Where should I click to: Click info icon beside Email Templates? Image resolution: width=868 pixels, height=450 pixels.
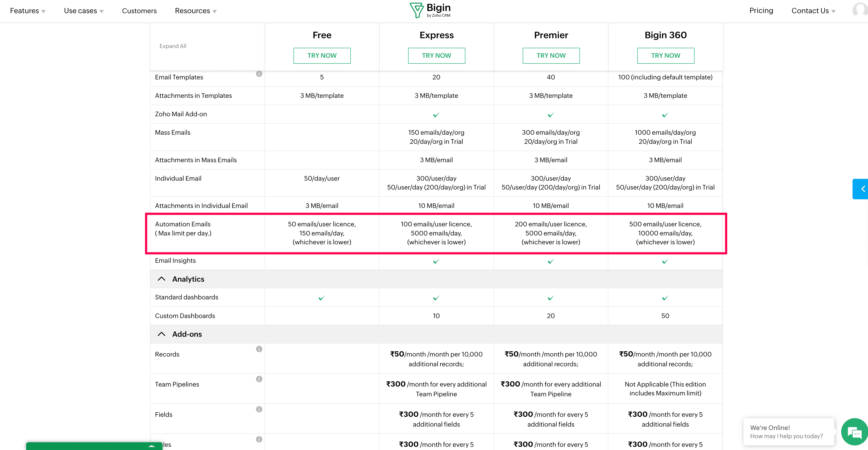[x=259, y=74]
